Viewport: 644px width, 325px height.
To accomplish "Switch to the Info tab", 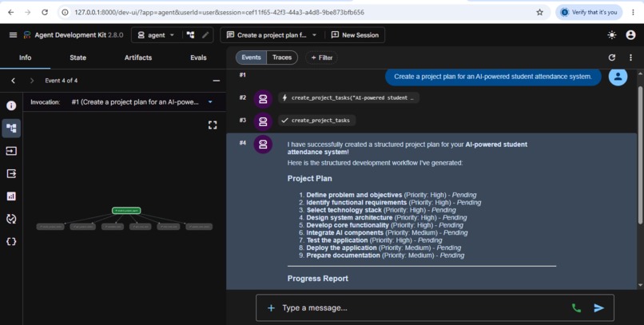I will [25, 57].
